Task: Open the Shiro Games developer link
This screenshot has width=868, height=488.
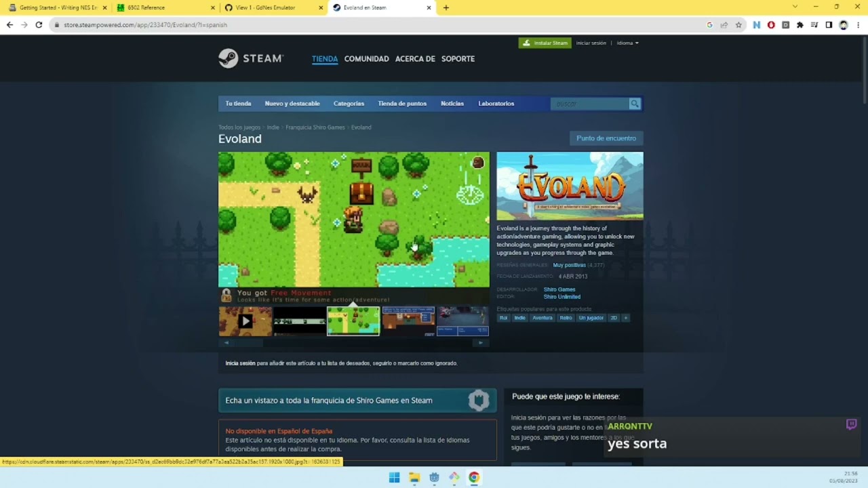Action: pyautogui.click(x=559, y=289)
